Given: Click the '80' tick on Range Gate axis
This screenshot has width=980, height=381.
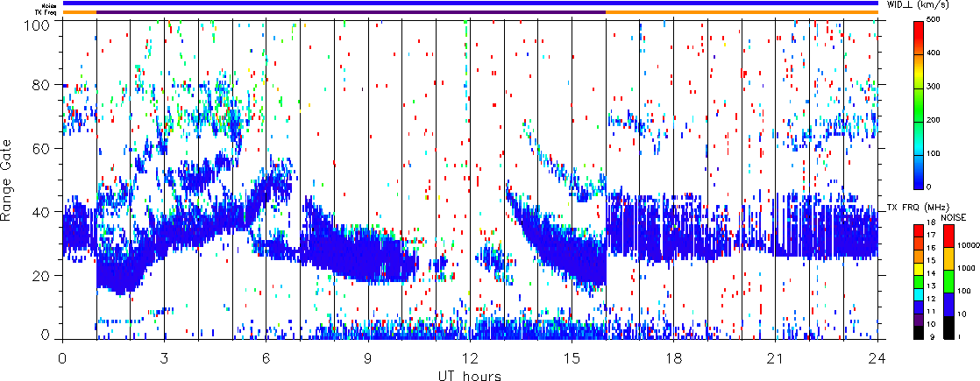Looking at the screenshot, I should (x=42, y=84).
